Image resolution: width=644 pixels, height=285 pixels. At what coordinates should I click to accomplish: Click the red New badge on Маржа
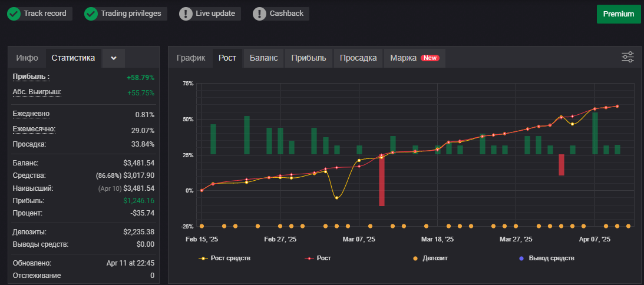pos(430,58)
